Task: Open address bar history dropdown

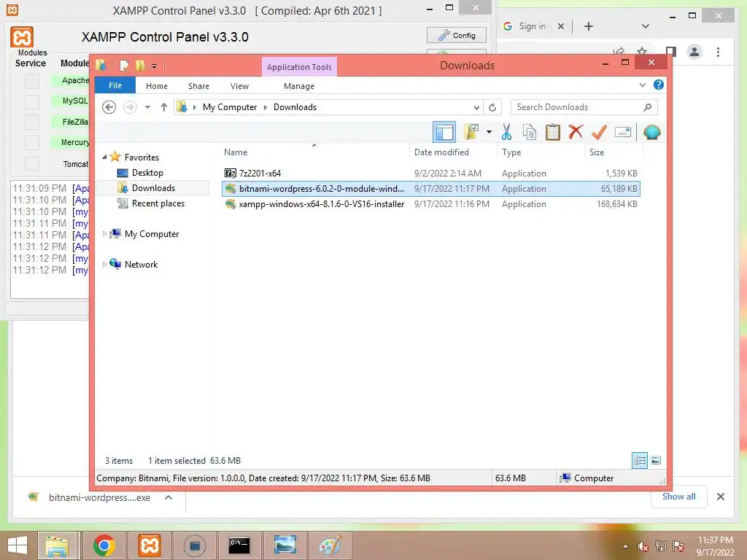Action: tap(476, 108)
